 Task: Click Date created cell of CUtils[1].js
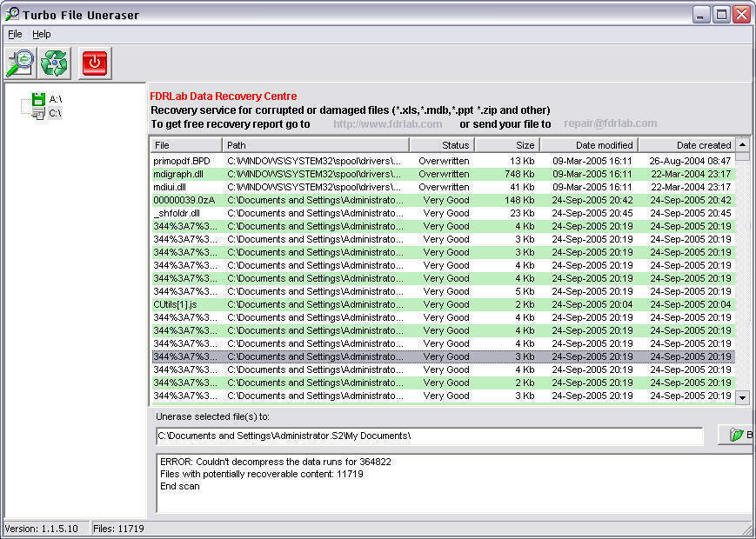click(691, 304)
